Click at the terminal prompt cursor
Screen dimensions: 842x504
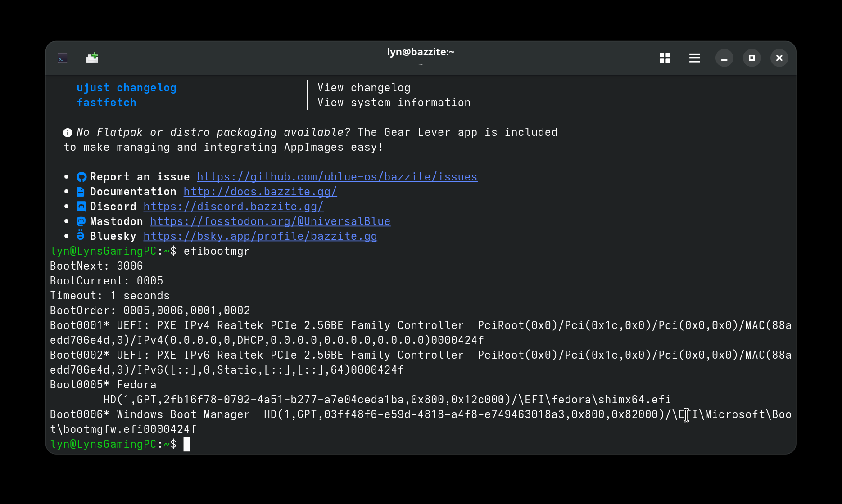tap(187, 444)
